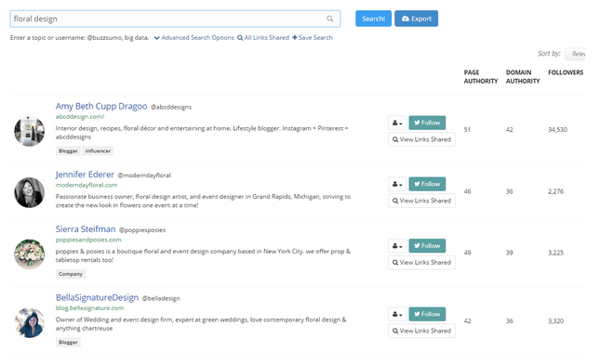
Task: Click the Blogger tag under Amy Beth
Action: (x=68, y=151)
